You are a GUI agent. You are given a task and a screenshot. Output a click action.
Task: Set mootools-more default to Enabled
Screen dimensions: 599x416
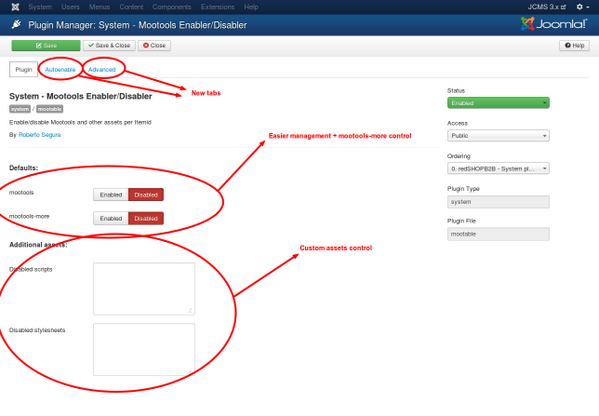(111, 219)
